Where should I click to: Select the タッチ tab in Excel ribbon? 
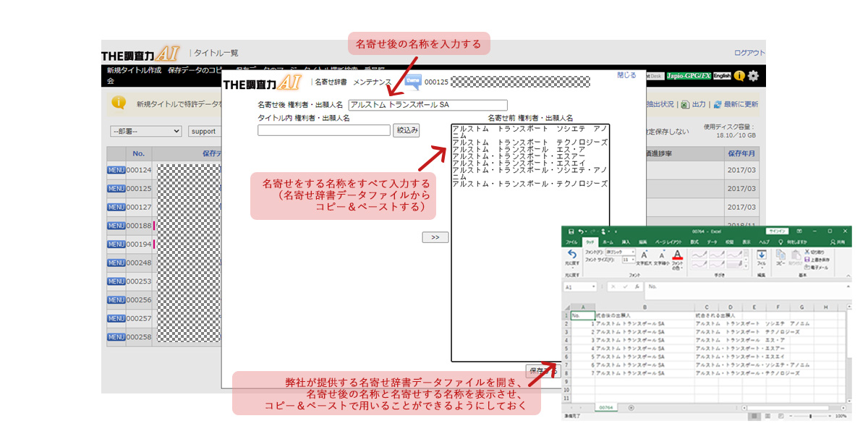(590, 242)
